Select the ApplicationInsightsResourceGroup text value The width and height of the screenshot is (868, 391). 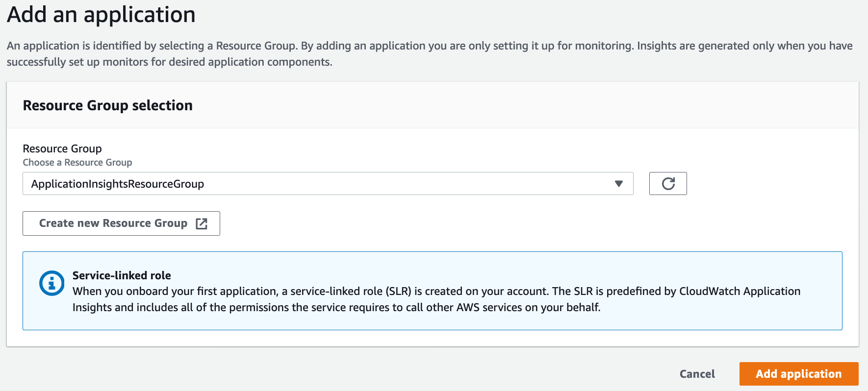(x=118, y=184)
